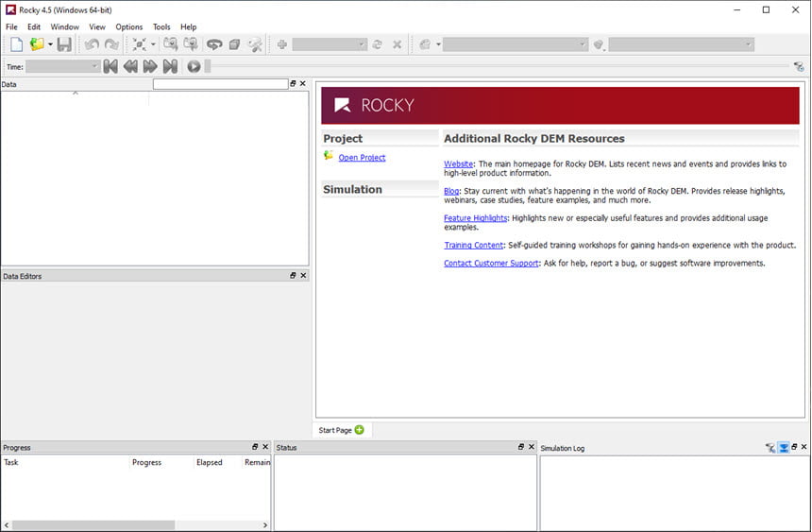The height and width of the screenshot is (532, 812).
Task: Click the rotate loop arrow icon
Action: tap(214, 44)
